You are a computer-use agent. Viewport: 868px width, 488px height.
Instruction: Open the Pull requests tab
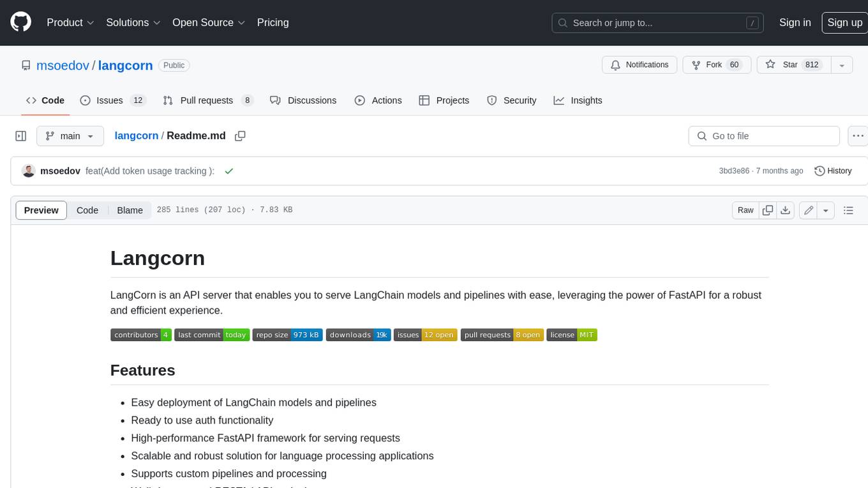click(208, 100)
